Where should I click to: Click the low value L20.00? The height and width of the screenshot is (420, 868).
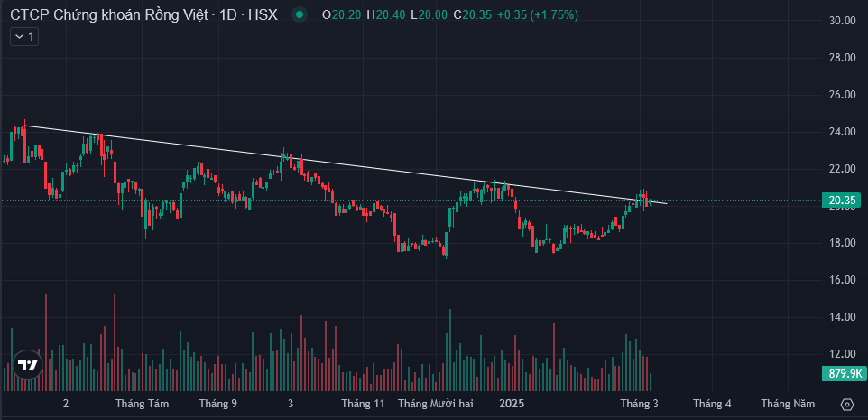[x=429, y=15]
